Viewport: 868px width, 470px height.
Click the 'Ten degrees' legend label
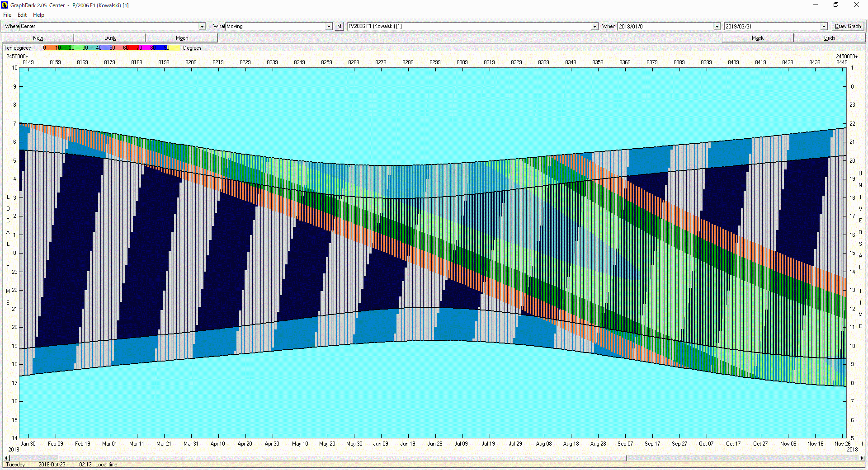coord(18,48)
